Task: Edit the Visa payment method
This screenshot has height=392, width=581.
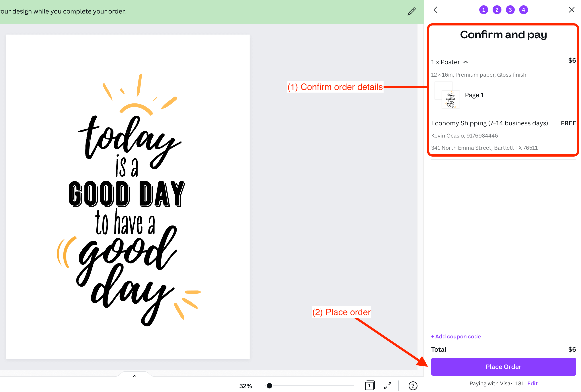Action: [532, 384]
